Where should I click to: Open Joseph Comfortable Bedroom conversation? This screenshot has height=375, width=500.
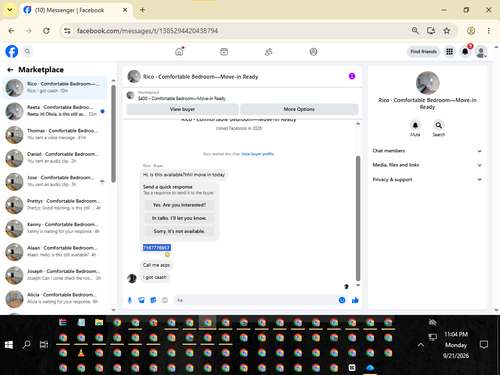tap(55, 275)
